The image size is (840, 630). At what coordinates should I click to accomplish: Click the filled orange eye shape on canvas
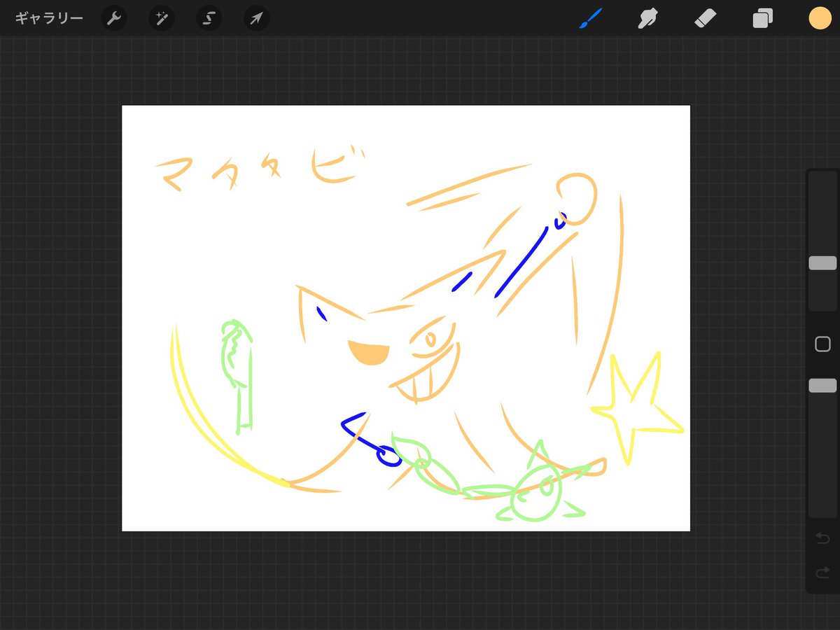click(369, 353)
